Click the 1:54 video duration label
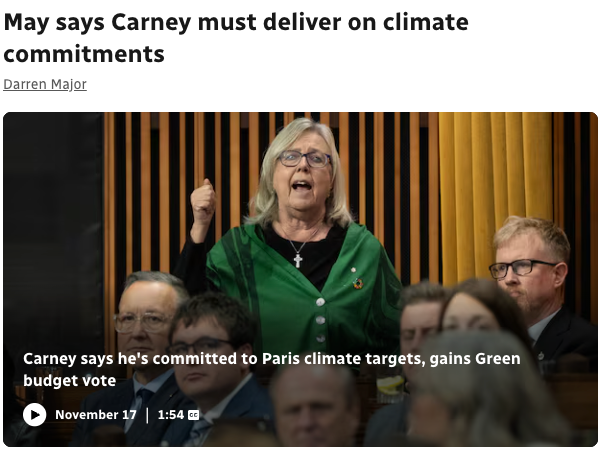The height and width of the screenshot is (450, 600). coord(171,415)
